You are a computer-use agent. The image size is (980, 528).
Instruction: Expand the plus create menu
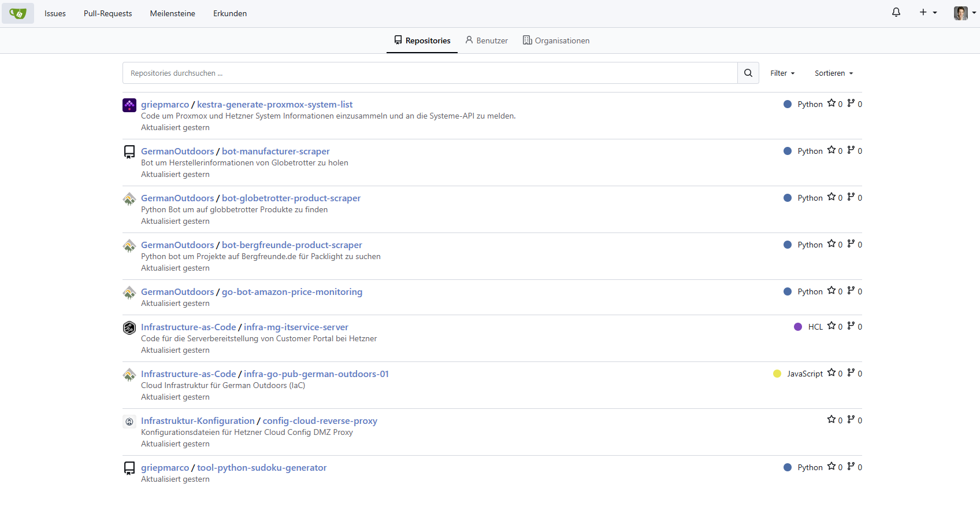928,12
